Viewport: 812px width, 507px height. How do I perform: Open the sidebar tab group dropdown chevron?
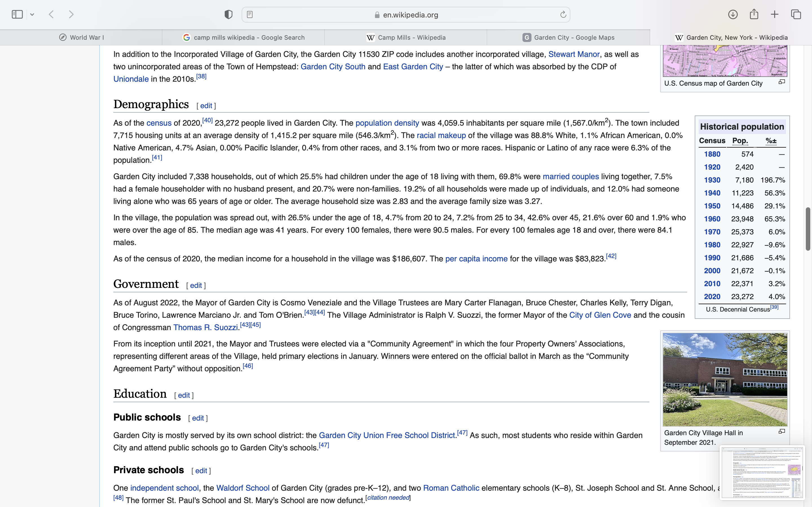coord(32,14)
